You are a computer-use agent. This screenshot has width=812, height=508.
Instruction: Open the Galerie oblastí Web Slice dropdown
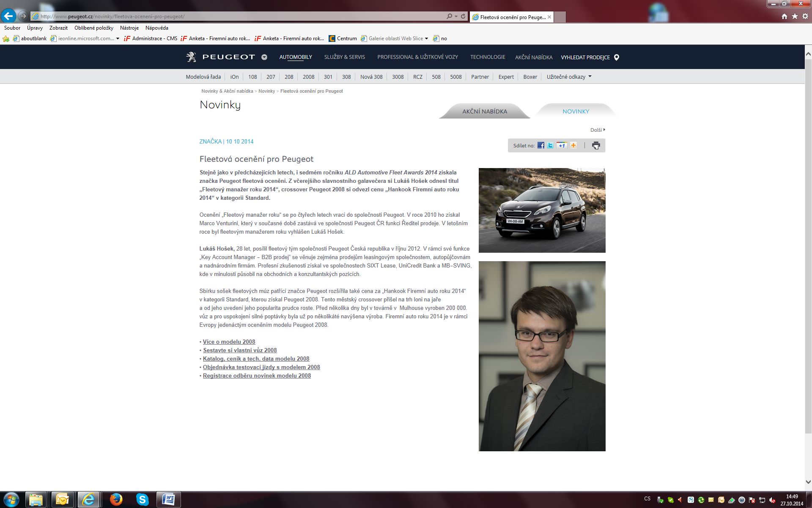426,39
